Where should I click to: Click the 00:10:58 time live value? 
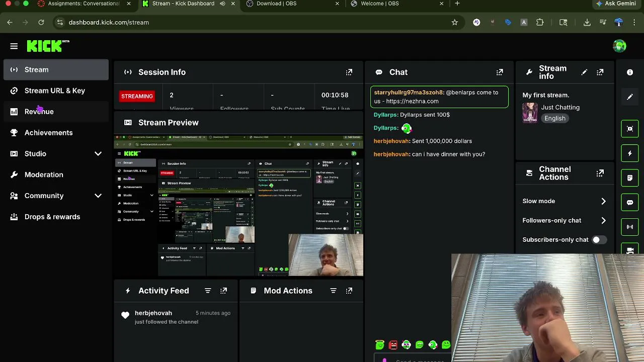335,95
